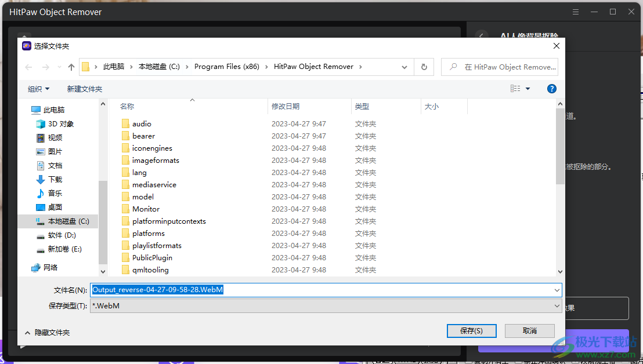Click the 取消 button
This screenshot has height=364, width=643.
click(x=530, y=331)
